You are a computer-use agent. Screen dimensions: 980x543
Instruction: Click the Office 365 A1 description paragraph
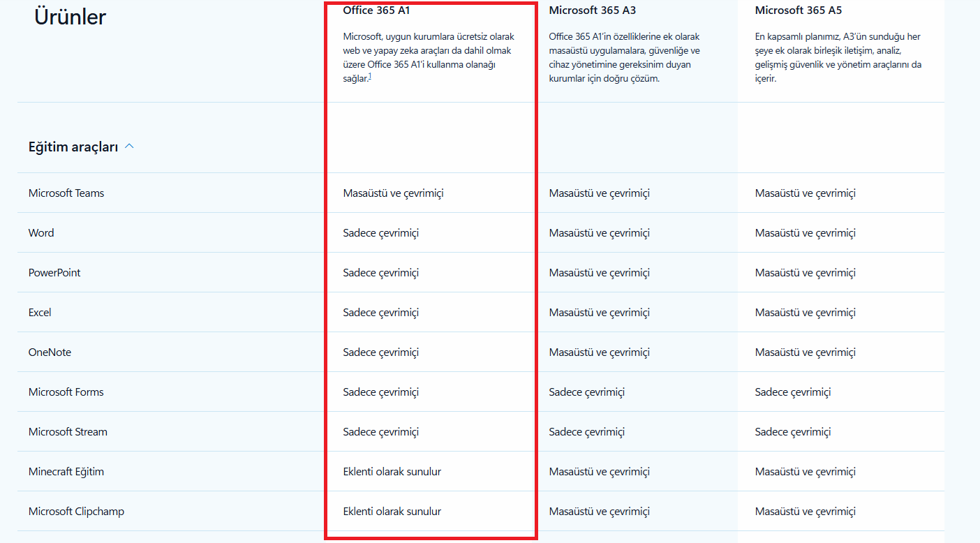(429, 58)
